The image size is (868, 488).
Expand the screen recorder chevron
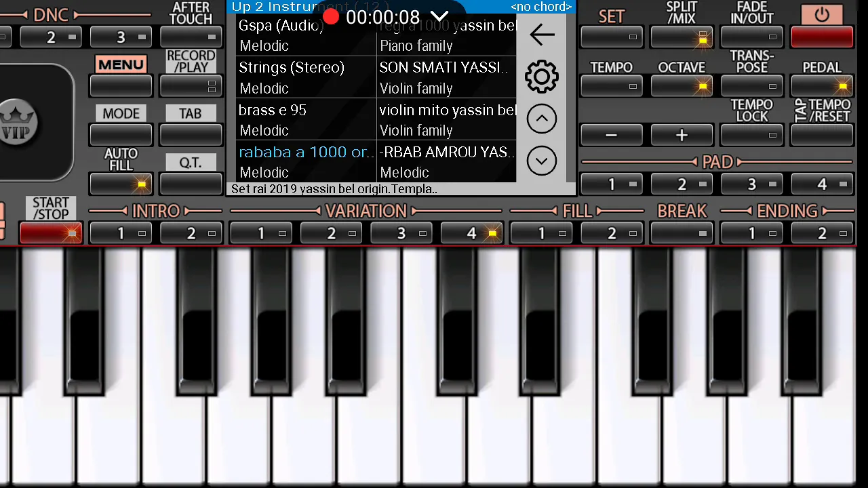439,16
